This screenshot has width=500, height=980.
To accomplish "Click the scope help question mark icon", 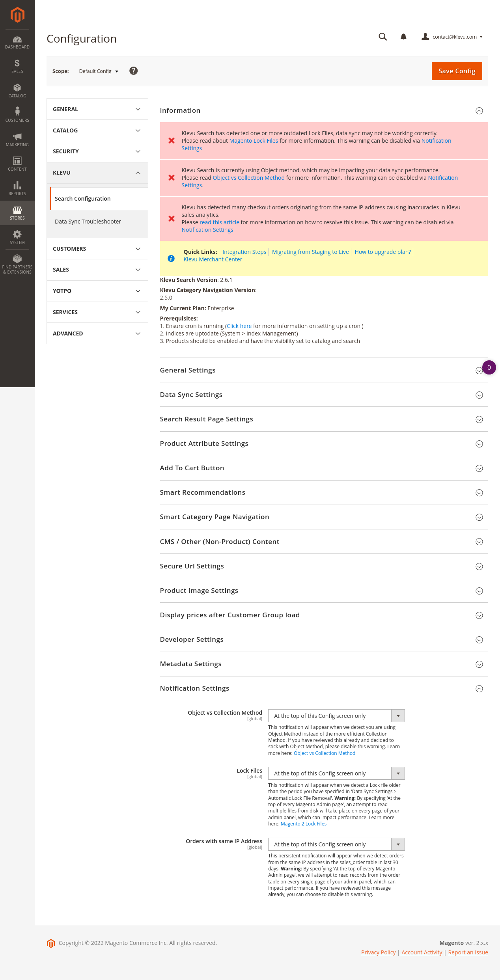I will tap(134, 71).
